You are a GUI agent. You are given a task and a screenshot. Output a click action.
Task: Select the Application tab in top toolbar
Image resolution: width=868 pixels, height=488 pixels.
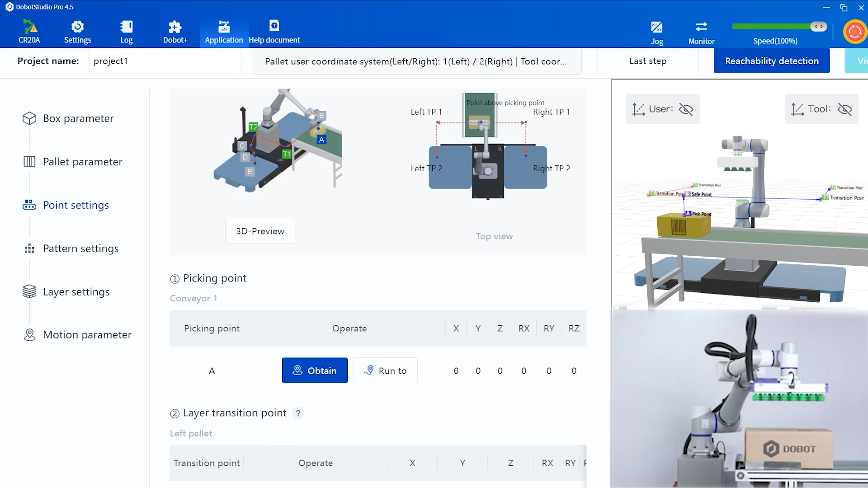point(224,33)
